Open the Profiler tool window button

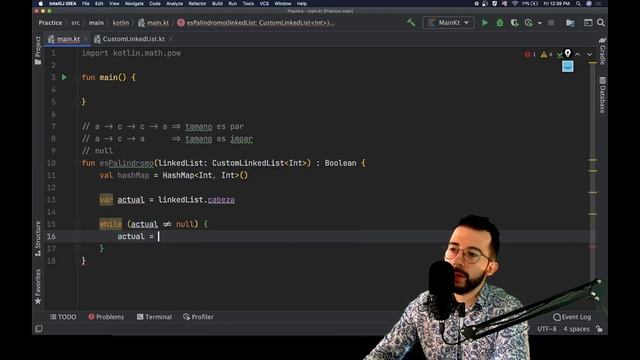tap(199, 317)
